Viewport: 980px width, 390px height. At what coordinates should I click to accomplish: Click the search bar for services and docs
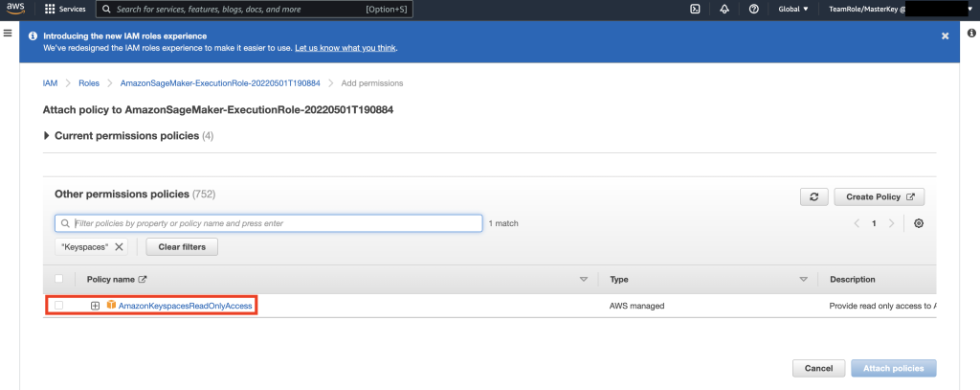[x=254, y=10]
